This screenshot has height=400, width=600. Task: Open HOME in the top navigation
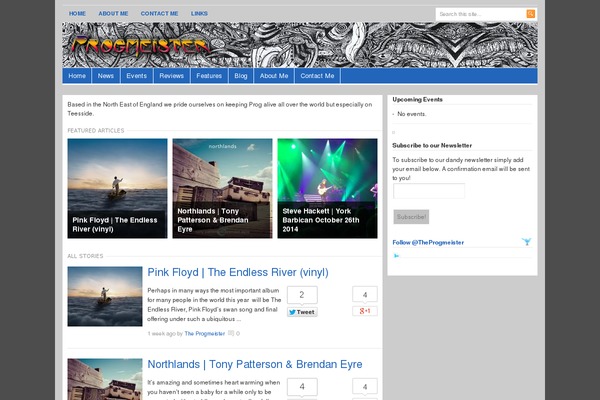(77, 13)
